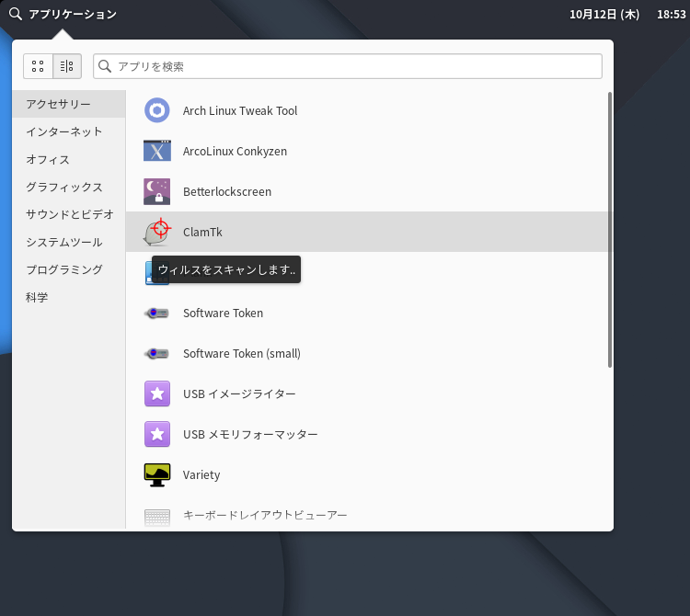Switch to grid view
Screen dimensions: 690x616
(x=38, y=66)
